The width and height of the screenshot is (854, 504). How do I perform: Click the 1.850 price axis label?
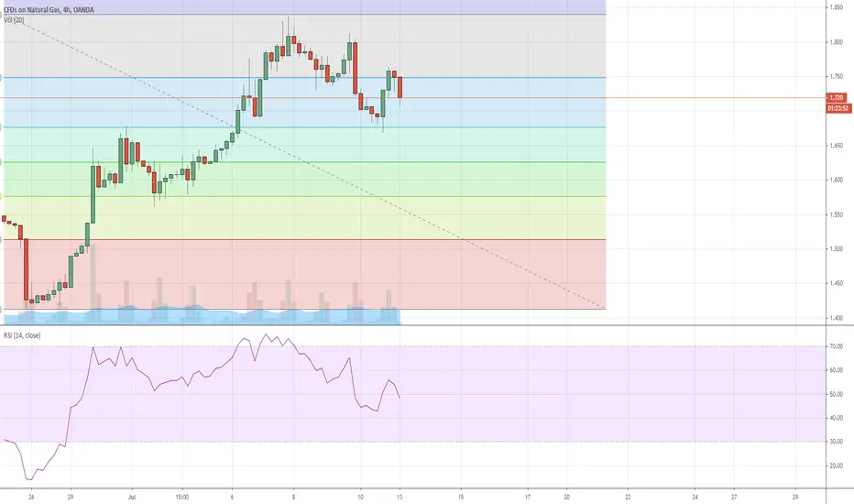click(x=836, y=7)
